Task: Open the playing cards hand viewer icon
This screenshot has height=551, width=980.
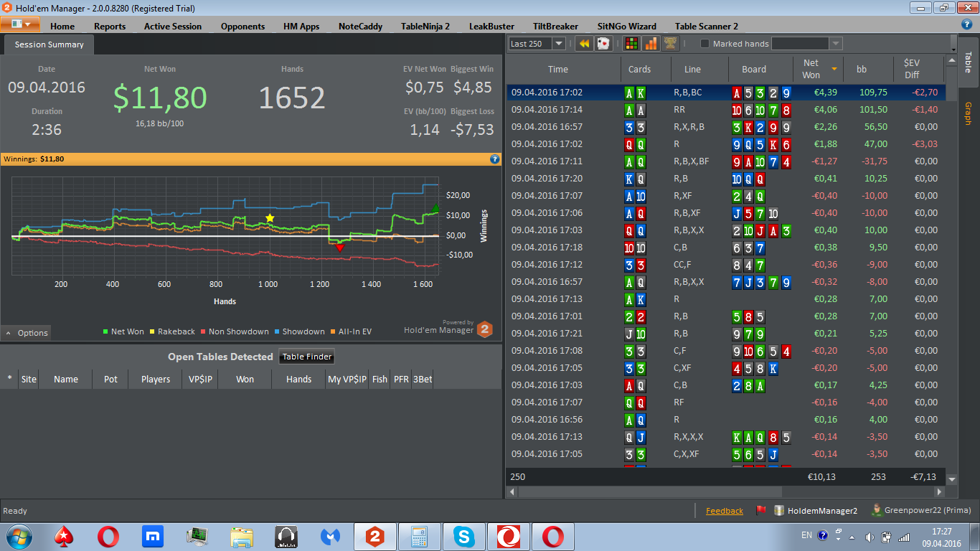Action: [x=603, y=44]
